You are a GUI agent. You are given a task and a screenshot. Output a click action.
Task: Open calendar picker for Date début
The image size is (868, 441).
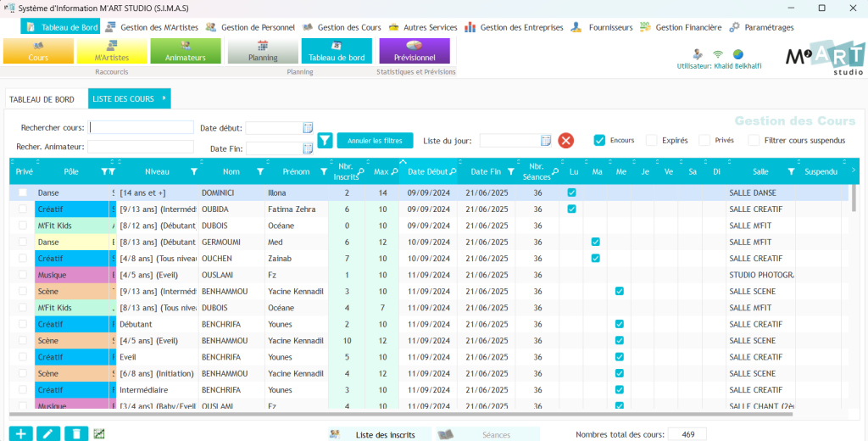pyautogui.click(x=309, y=128)
